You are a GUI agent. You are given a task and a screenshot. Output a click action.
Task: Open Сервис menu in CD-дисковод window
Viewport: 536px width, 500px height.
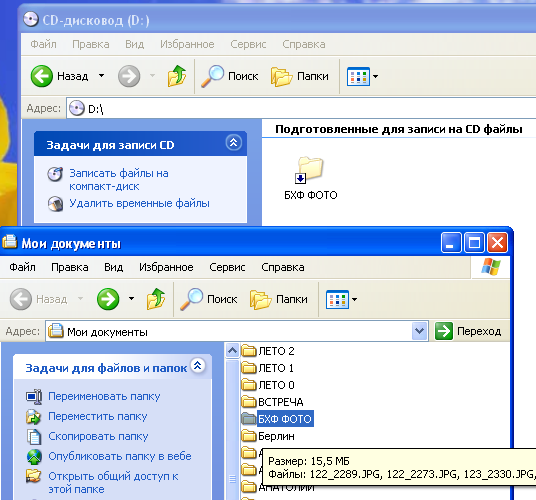pyautogui.click(x=248, y=44)
